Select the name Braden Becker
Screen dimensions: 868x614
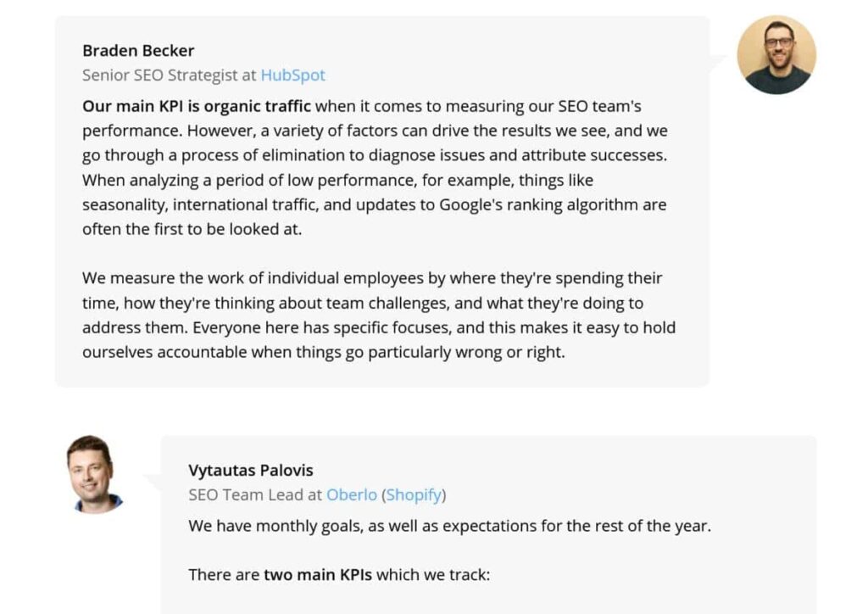[138, 50]
